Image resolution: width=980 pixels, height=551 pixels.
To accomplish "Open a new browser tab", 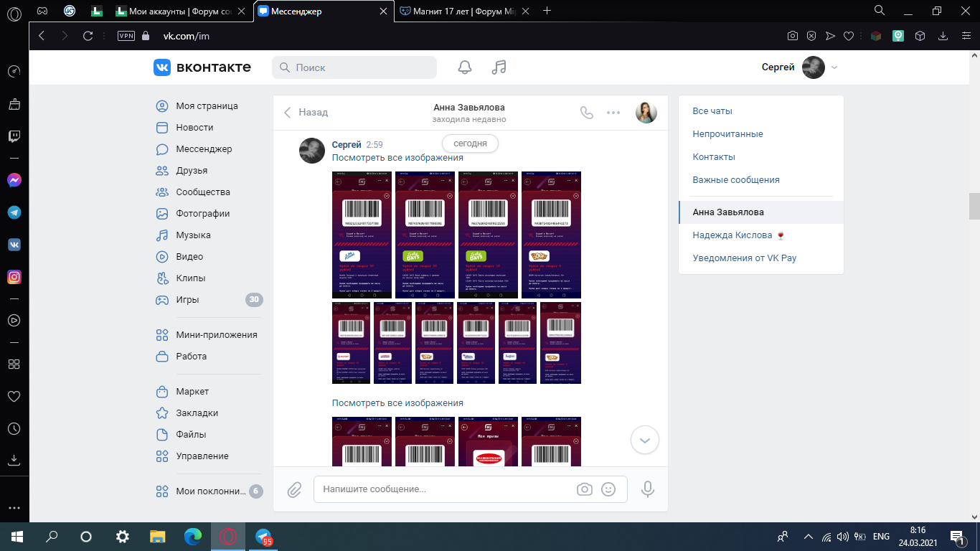I will [x=547, y=11].
